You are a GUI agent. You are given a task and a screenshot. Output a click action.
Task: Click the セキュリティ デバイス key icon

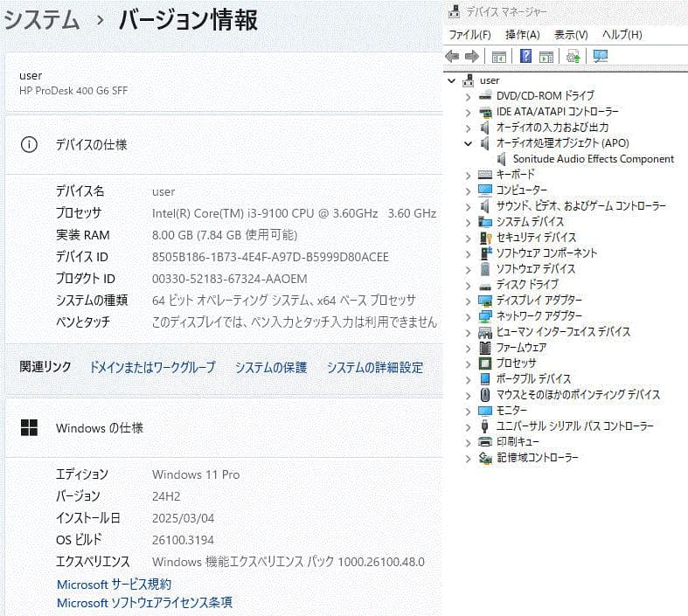coord(485,237)
